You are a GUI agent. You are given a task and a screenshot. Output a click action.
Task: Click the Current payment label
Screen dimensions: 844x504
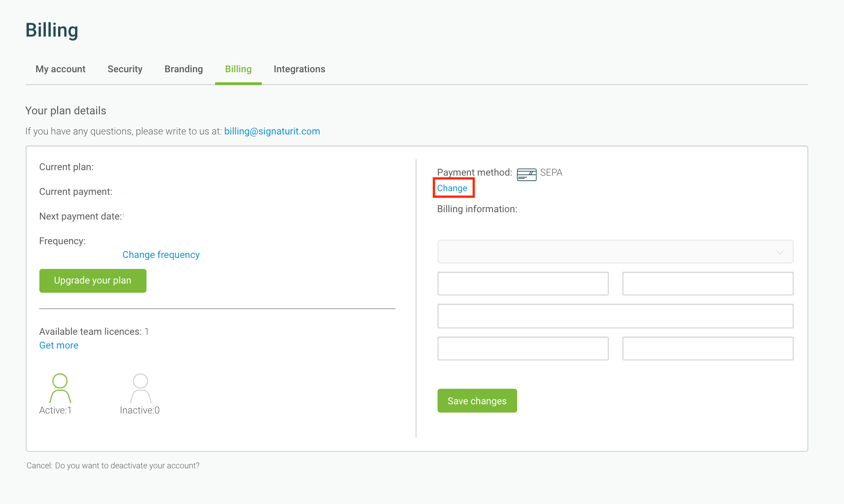tap(76, 192)
